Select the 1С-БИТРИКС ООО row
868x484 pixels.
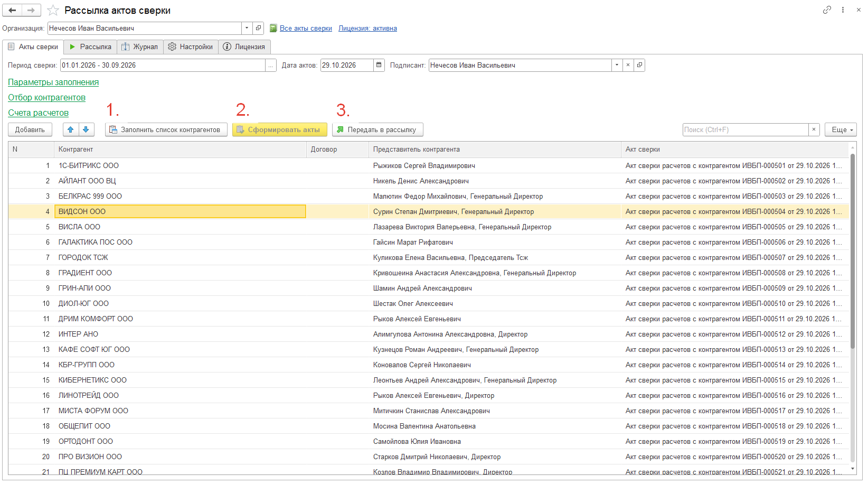point(428,165)
